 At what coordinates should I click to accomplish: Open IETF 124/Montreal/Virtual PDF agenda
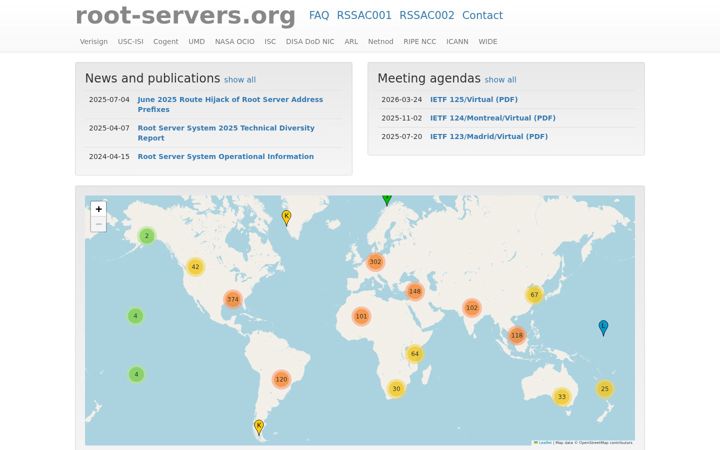click(493, 118)
